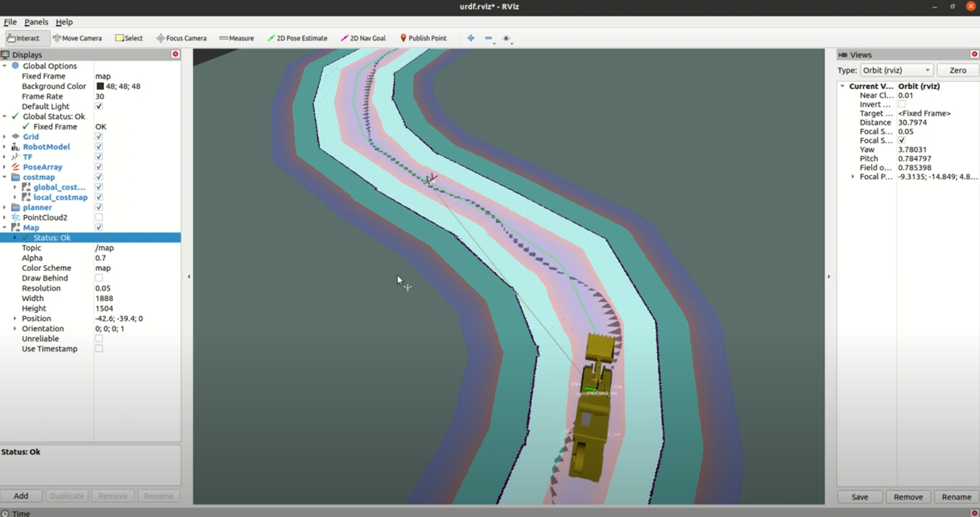Open the File menu
Image resolution: width=980 pixels, height=517 pixels.
coord(10,22)
